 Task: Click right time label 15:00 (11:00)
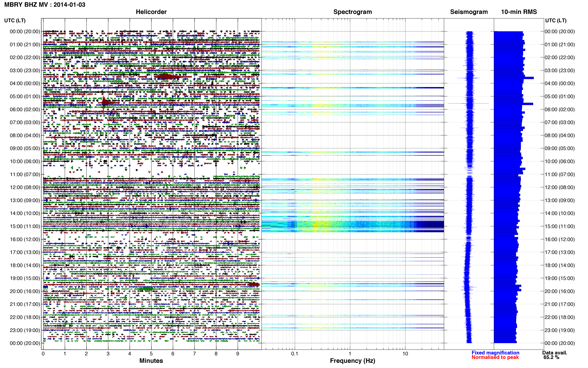pyautogui.click(x=560, y=226)
